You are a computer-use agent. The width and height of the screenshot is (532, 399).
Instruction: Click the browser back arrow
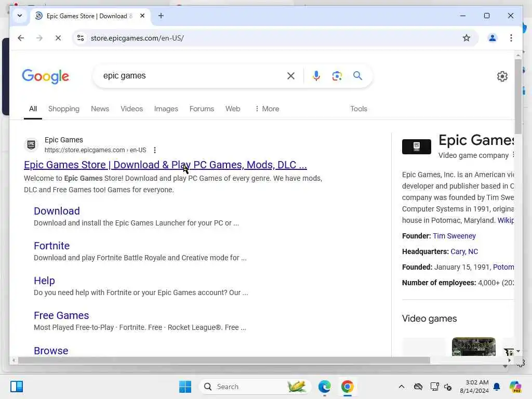tap(21, 38)
